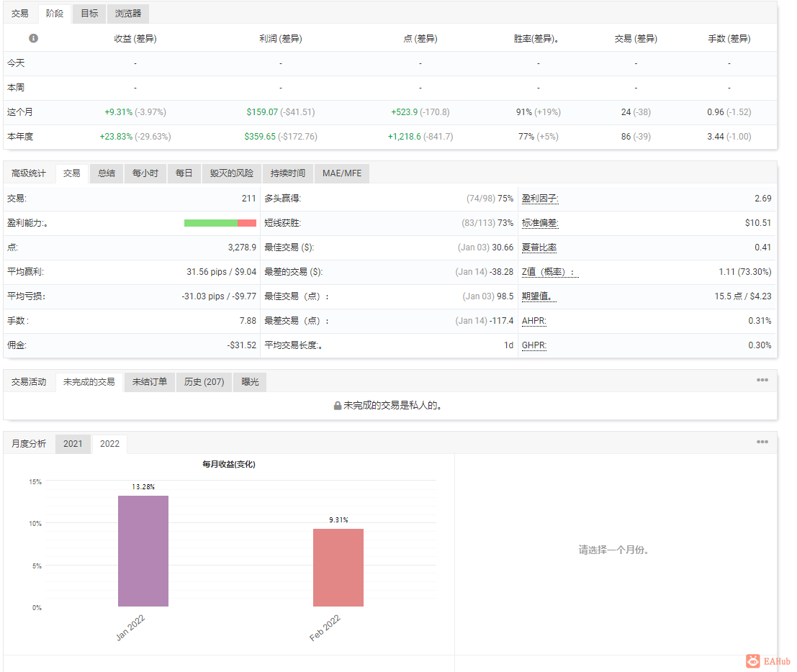The height and width of the screenshot is (672, 797).
Task: Click the 今天 row label
Action: [x=16, y=63]
